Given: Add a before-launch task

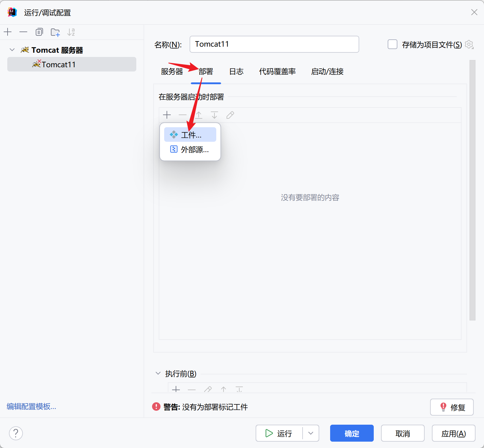Looking at the screenshot, I should pos(176,389).
